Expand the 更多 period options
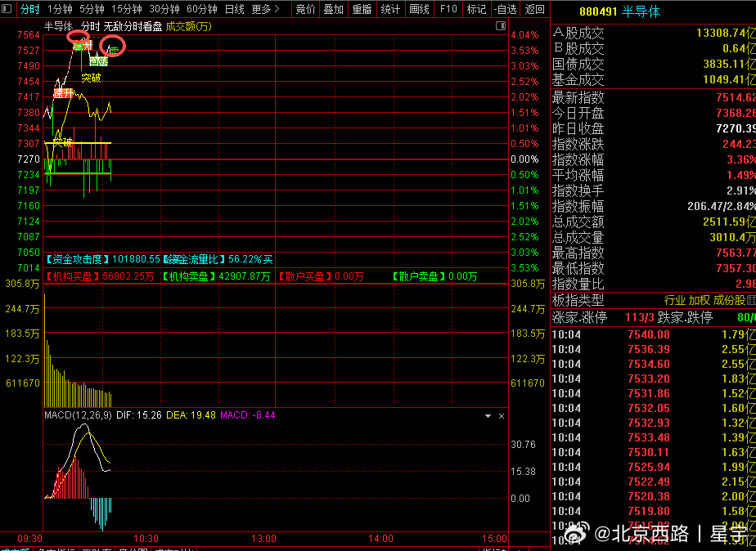 coord(266,9)
